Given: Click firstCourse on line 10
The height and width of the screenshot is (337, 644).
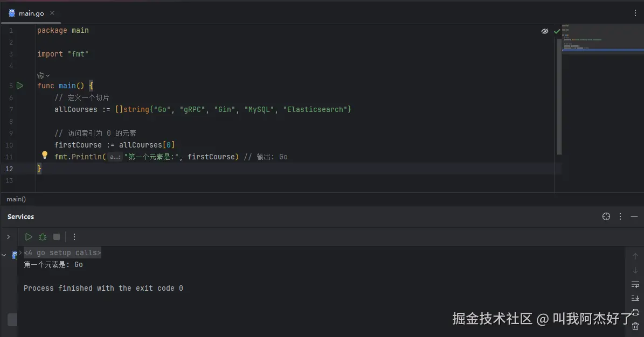Looking at the screenshot, I should coord(78,145).
